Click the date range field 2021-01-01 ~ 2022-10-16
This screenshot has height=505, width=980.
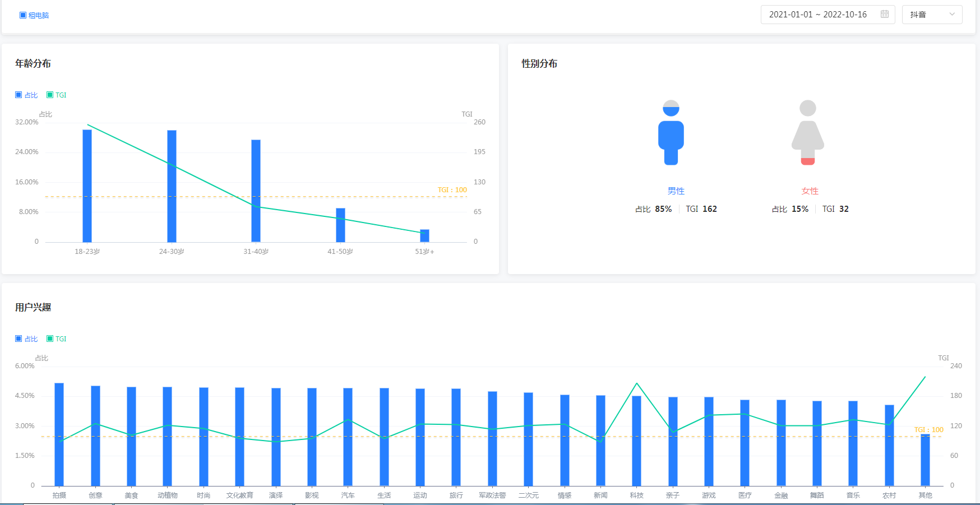pyautogui.click(x=828, y=15)
